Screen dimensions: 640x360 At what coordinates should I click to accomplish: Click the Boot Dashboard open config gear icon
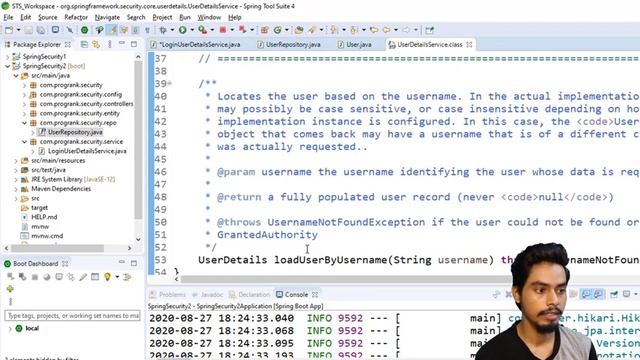coord(71,277)
